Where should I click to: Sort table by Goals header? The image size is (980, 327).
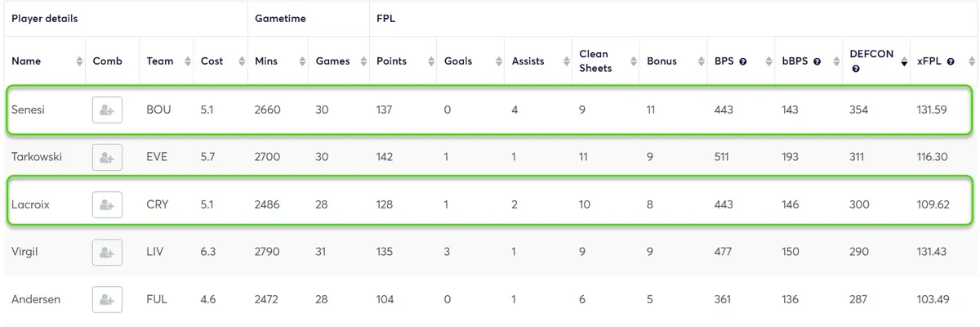pyautogui.click(x=458, y=61)
